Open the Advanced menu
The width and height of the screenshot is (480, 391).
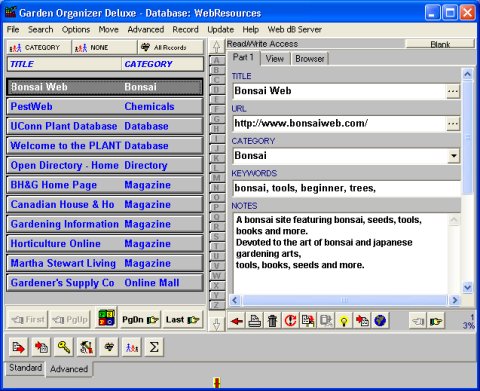pyautogui.click(x=146, y=30)
